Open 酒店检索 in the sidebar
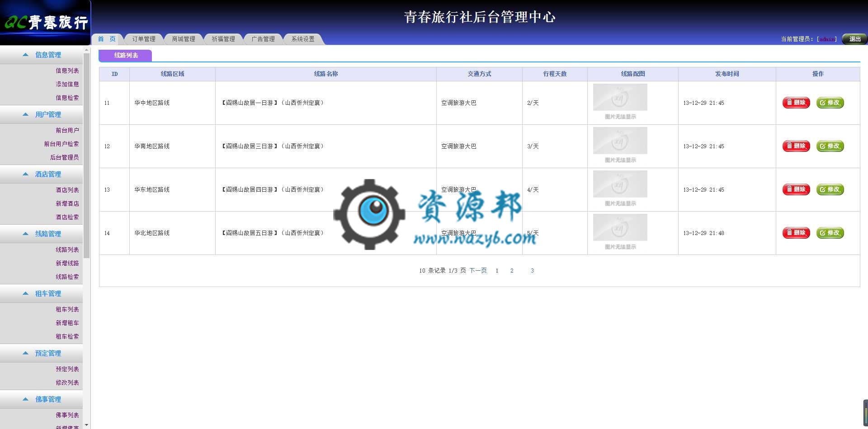Image resolution: width=868 pixels, height=429 pixels. tap(67, 217)
